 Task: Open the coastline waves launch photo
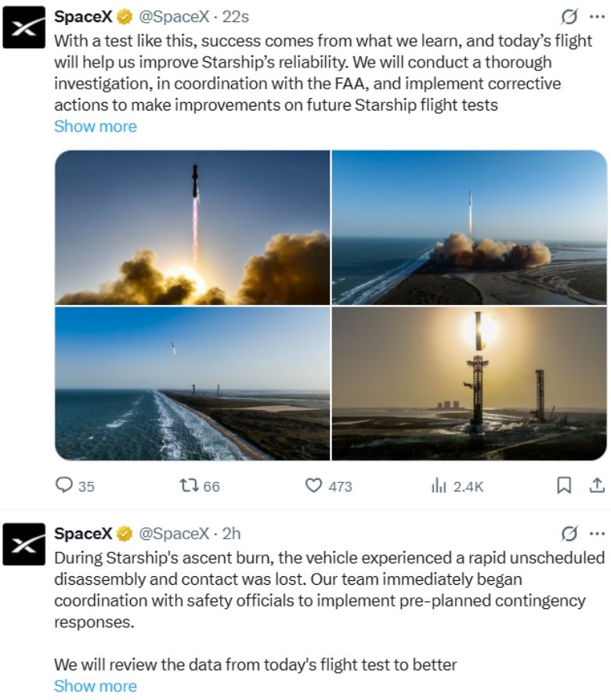coord(192,383)
